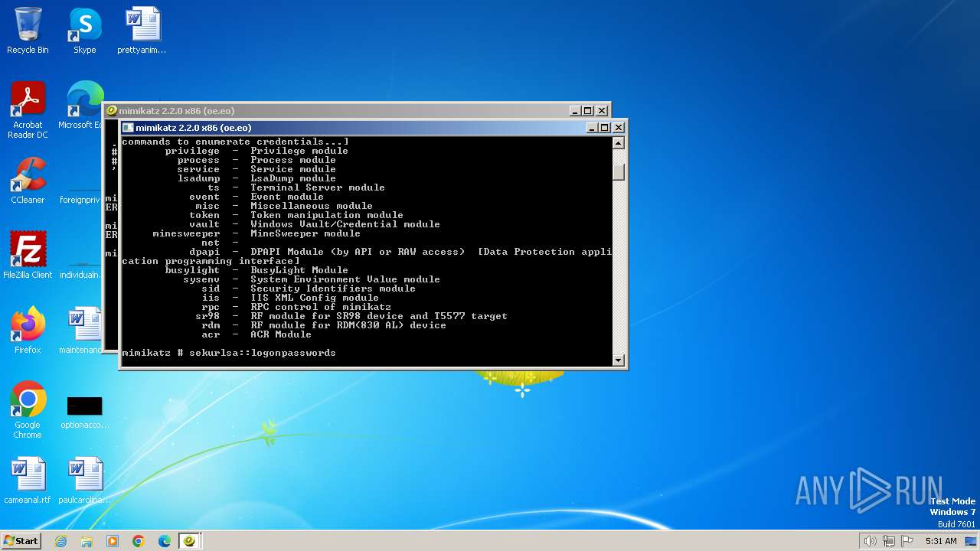The image size is (980, 551).
Task: Click the 'busylight - BusyLight Module' line
Action: tap(256, 270)
